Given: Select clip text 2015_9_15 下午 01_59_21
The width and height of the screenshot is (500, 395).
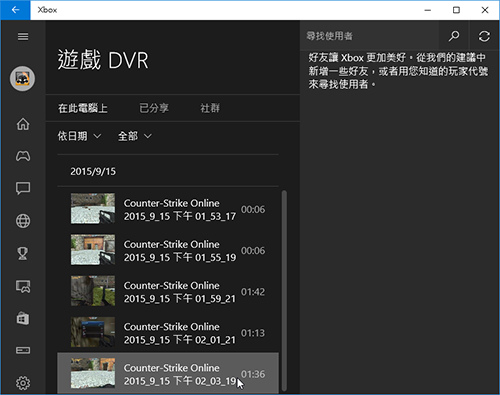Looking at the screenshot, I should (x=180, y=299).
